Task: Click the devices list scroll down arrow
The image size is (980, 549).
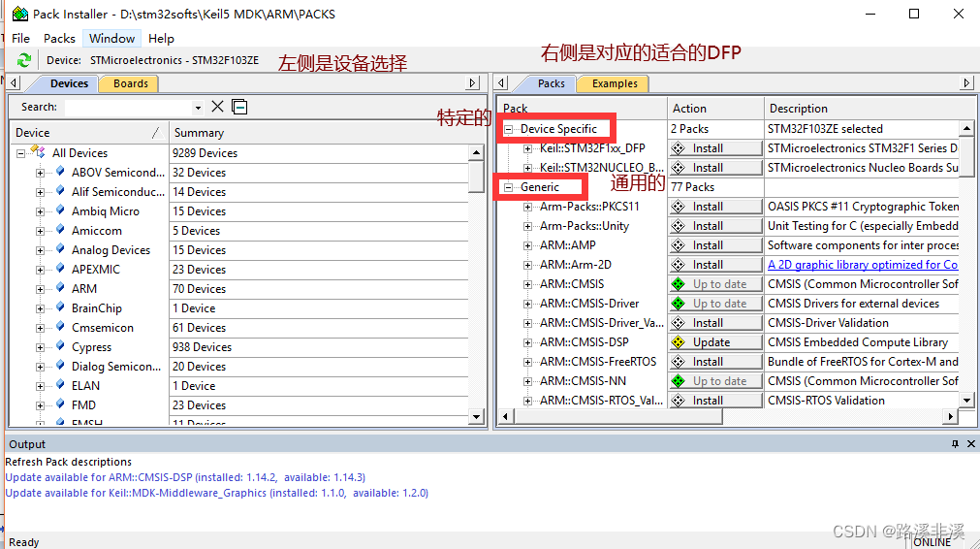Action: coord(476,416)
